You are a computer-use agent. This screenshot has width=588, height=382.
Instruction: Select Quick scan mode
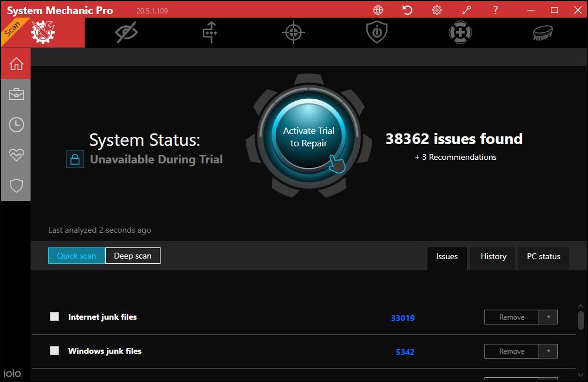tap(76, 256)
